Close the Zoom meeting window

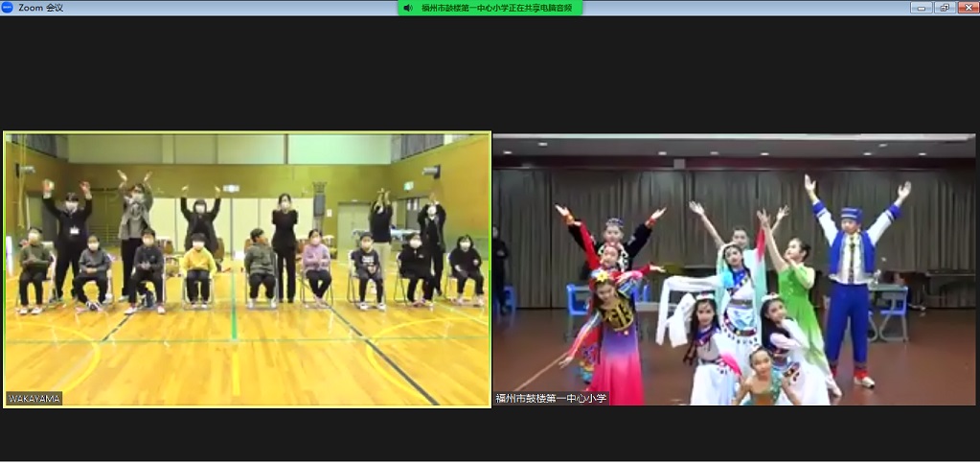click(968, 8)
